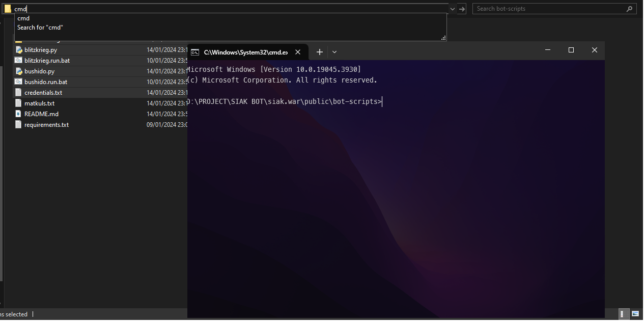This screenshot has width=644, height=323.
Task: Click the README.md file name
Action: click(41, 114)
